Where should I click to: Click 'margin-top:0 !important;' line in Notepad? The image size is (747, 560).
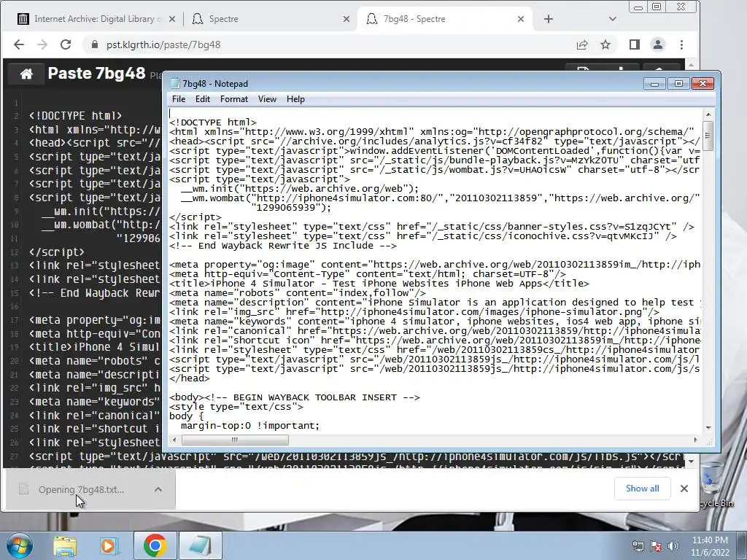[x=250, y=426]
